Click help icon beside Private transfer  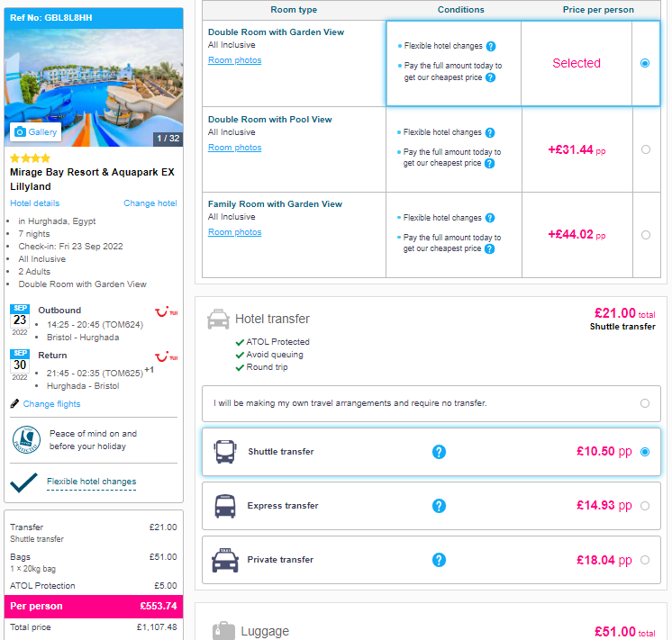coord(439,560)
